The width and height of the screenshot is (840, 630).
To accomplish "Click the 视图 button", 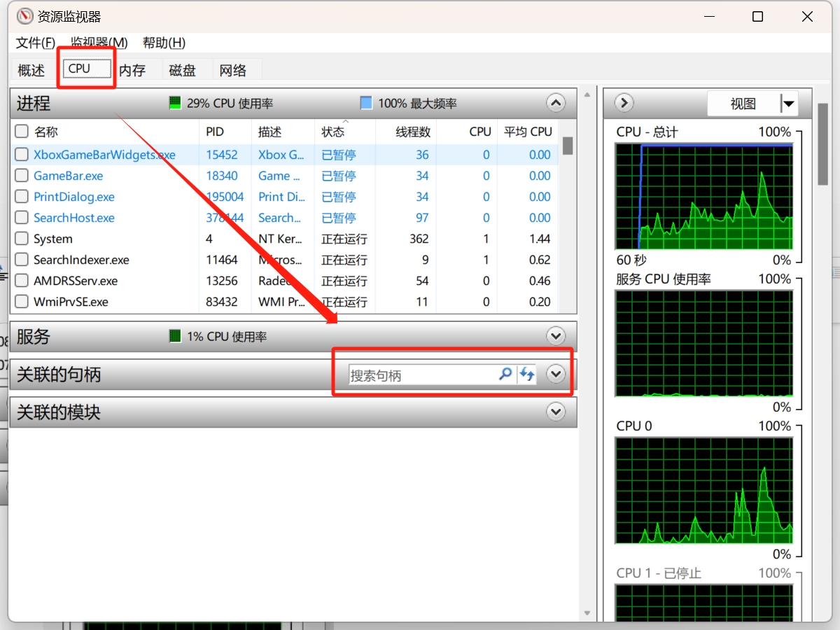I will (x=743, y=104).
